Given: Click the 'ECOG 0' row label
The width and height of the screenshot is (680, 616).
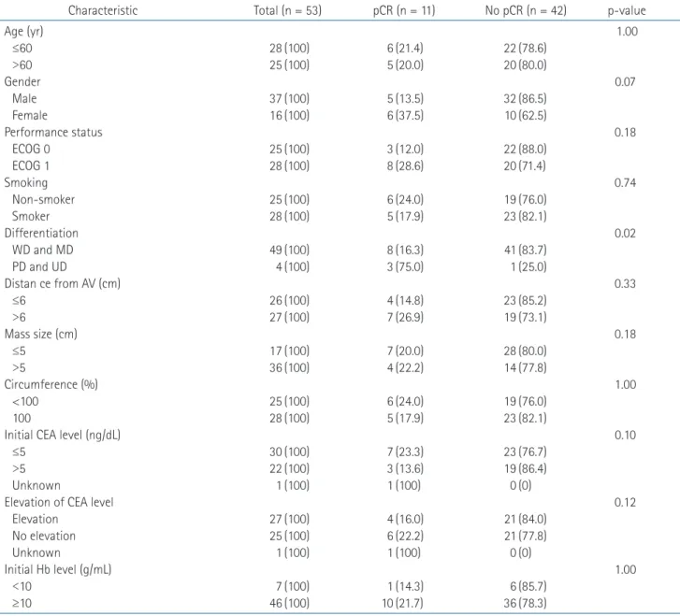Looking at the screenshot, I should point(31,150).
